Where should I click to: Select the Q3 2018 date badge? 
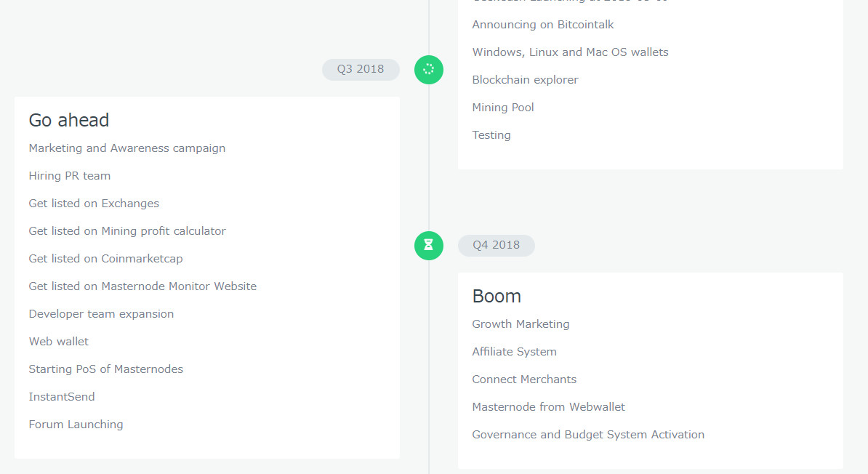pyautogui.click(x=361, y=70)
